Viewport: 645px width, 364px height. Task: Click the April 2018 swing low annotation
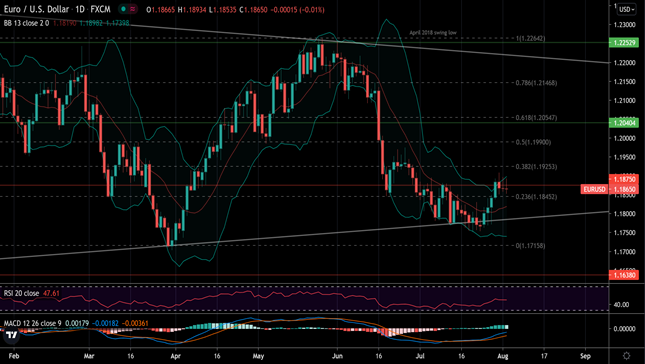click(x=433, y=33)
